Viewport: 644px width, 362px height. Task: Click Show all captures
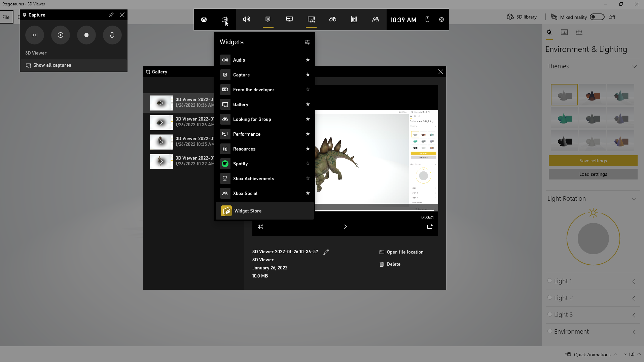click(x=74, y=65)
